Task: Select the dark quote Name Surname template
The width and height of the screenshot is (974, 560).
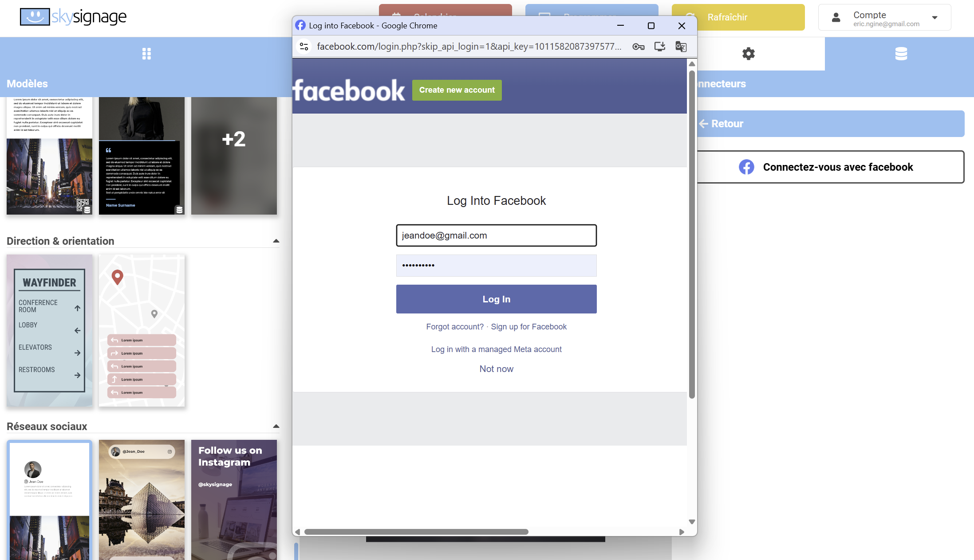Action: [x=142, y=155]
